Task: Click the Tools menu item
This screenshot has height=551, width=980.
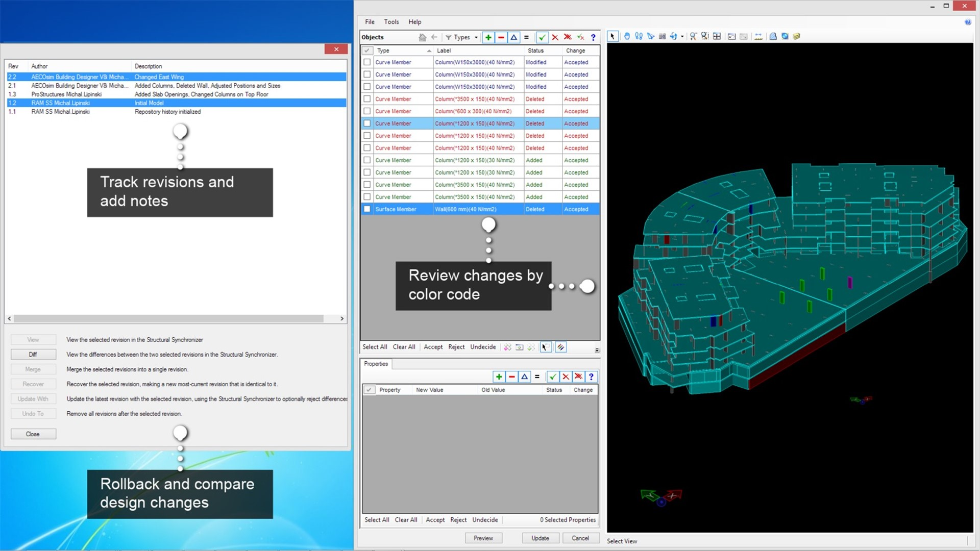Action: pos(390,21)
